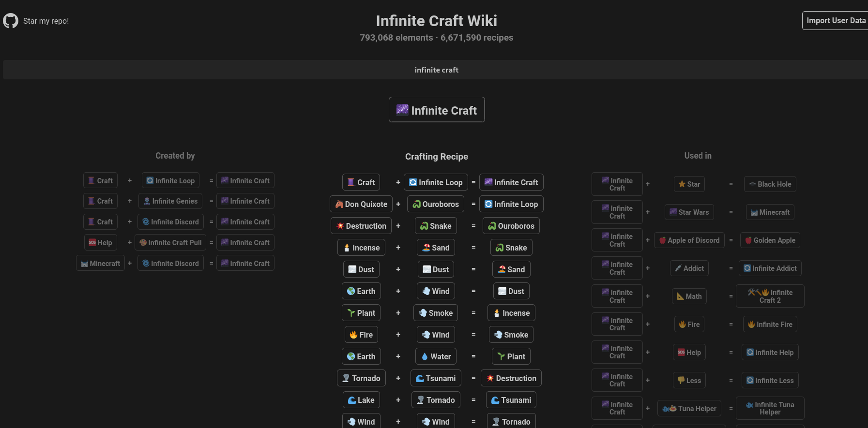The image size is (868, 428).
Task: Click the Tuna Helper element
Action: pyautogui.click(x=689, y=409)
